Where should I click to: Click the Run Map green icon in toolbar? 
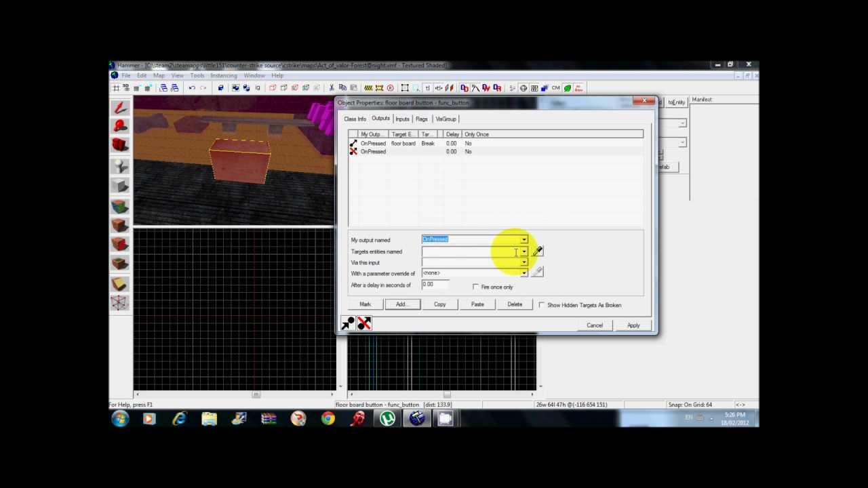click(568, 88)
